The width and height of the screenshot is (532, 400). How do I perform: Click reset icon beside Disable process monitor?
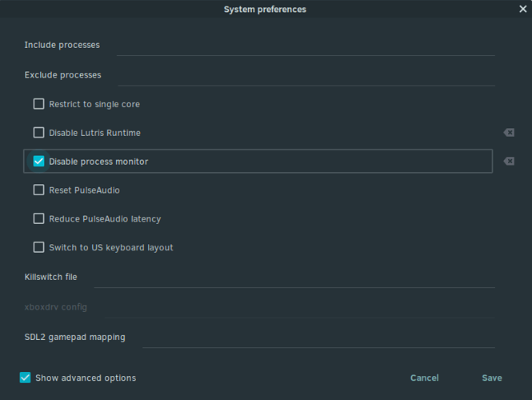pos(509,161)
